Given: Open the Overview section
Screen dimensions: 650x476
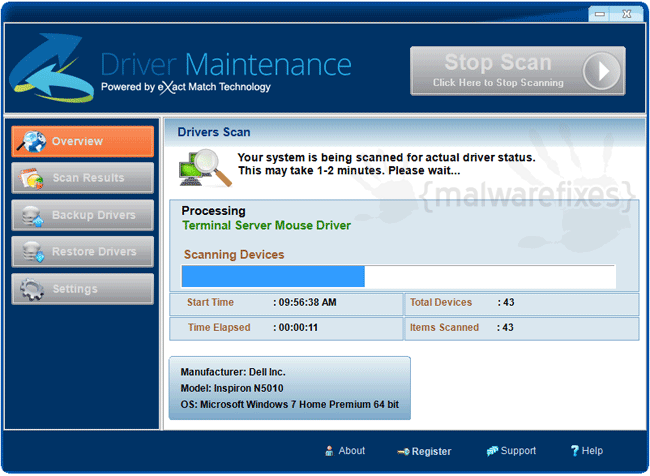Looking at the screenshot, I should click(82, 141).
